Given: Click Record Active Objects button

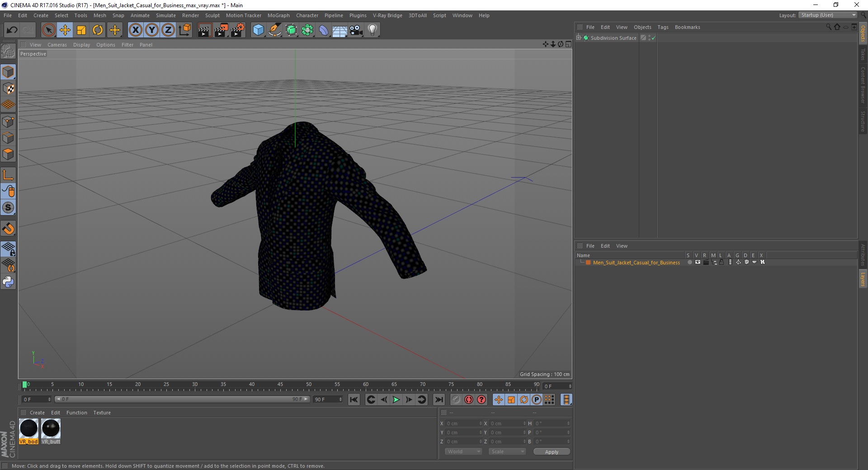Looking at the screenshot, I should pyautogui.click(x=456, y=399).
